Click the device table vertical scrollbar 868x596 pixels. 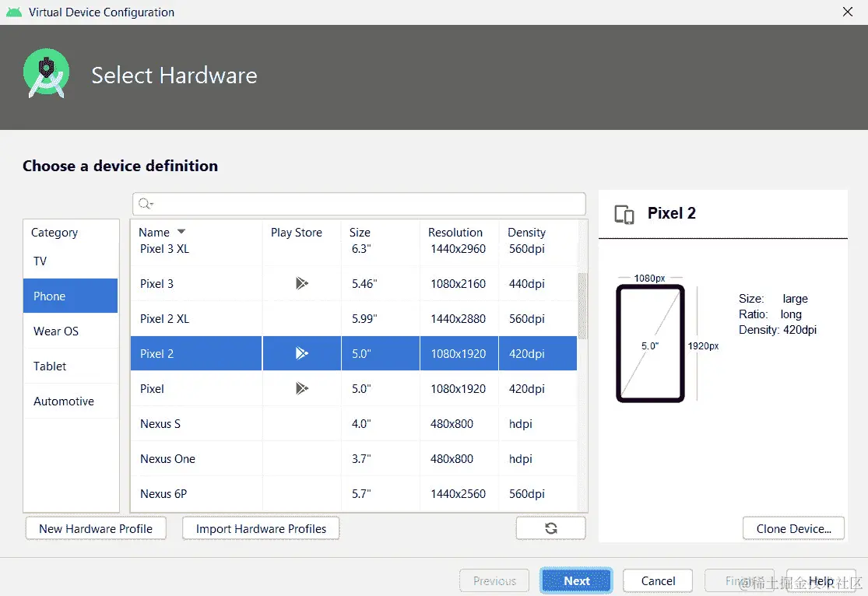pyautogui.click(x=582, y=306)
